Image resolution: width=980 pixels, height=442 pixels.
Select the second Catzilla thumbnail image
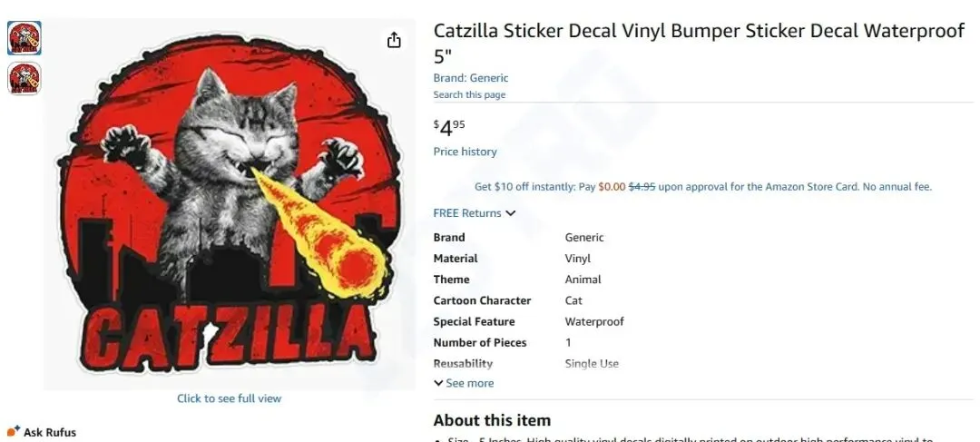pyautogui.click(x=24, y=78)
